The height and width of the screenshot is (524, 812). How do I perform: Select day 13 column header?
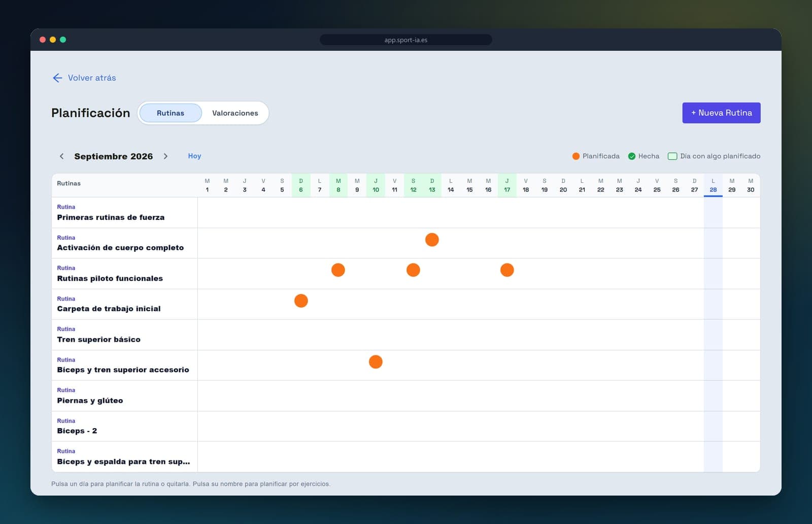432,185
